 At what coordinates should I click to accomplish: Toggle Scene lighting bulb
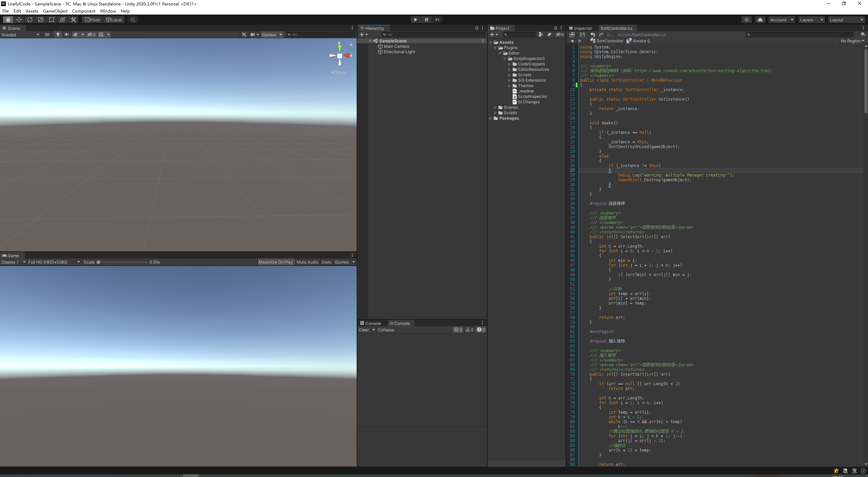pos(58,35)
